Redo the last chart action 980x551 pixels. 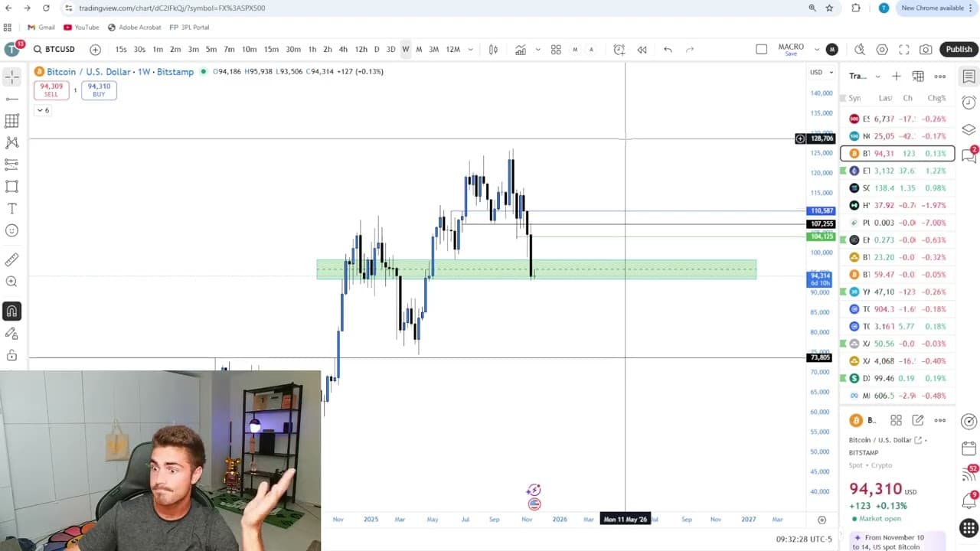690,50
